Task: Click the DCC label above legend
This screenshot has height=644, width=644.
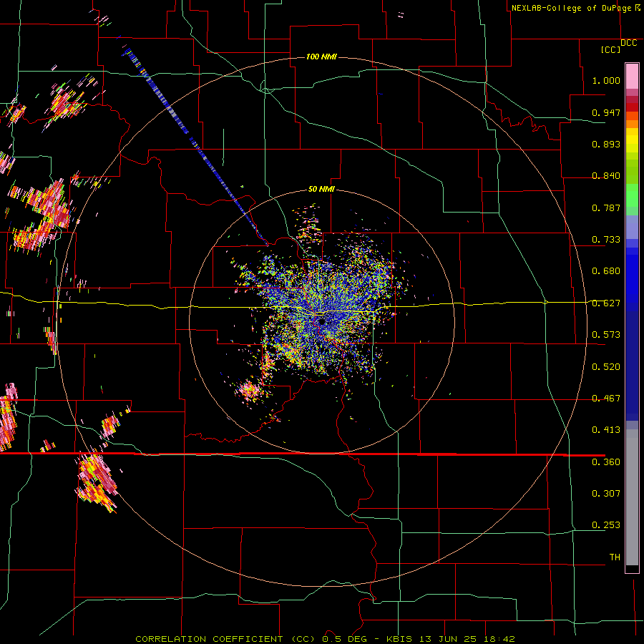Action: pos(628,43)
